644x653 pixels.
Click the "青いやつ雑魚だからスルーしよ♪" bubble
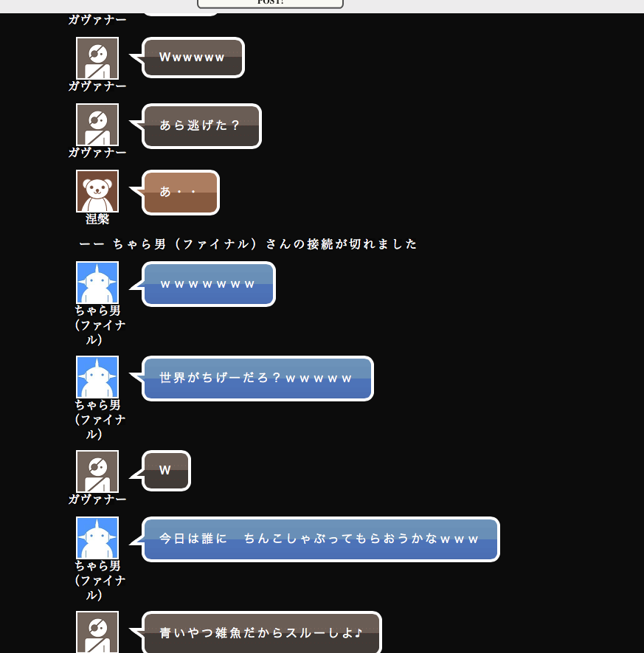[x=261, y=633]
